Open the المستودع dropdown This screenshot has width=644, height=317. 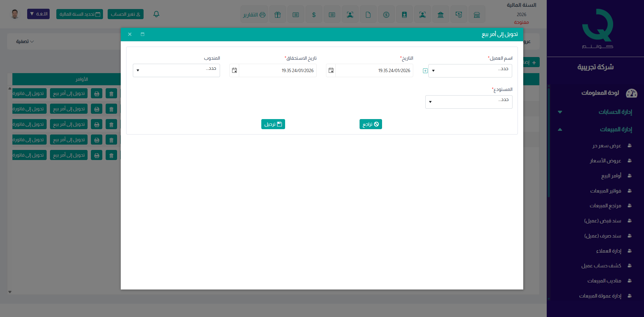tap(469, 102)
